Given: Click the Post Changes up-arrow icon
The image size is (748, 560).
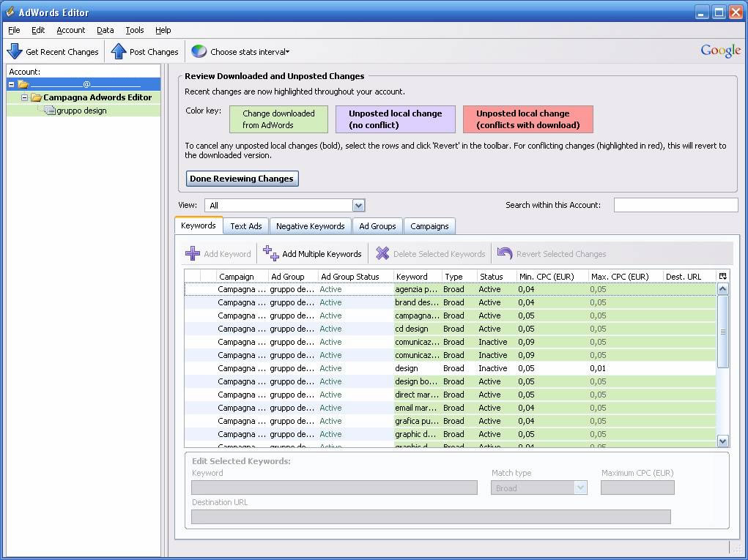Looking at the screenshot, I should (x=118, y=51).
